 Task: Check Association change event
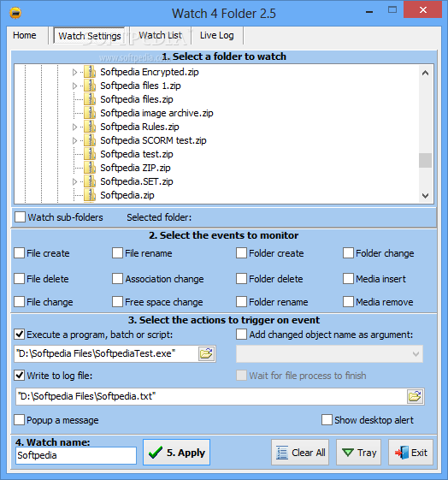[x=117, y=279]
